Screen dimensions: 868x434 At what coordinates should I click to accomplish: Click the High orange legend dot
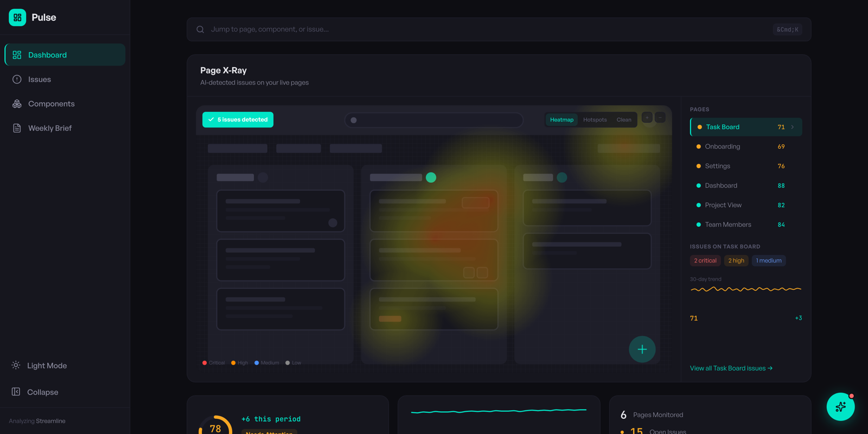233,363
